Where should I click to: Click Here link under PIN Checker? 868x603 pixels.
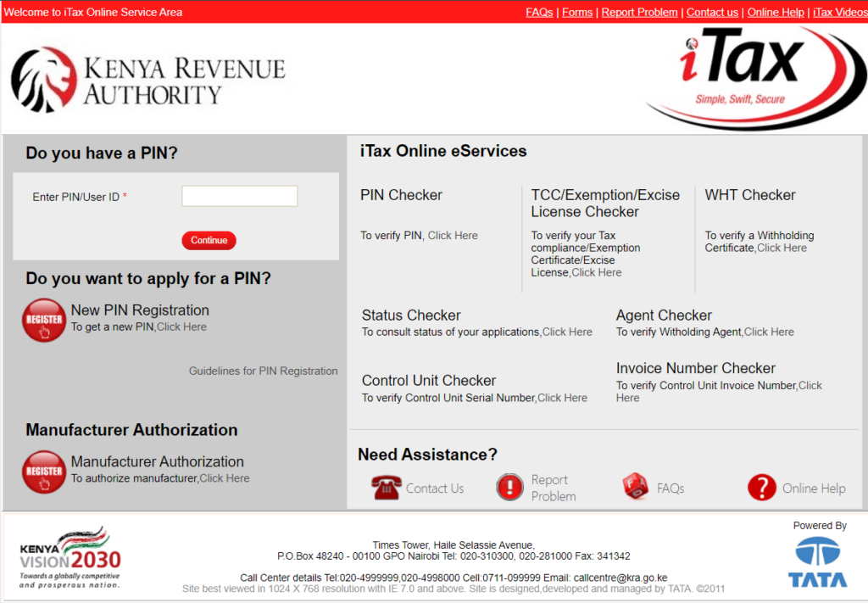[x=453, y=235]
